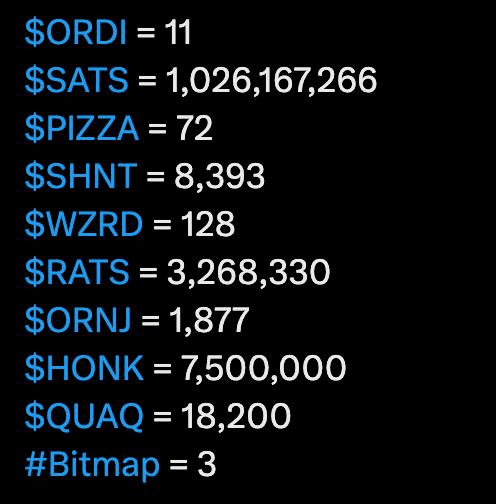The image size is (496, 504).
Task: Follow the $QUAQ cashtag link
Action: point(84,416)
